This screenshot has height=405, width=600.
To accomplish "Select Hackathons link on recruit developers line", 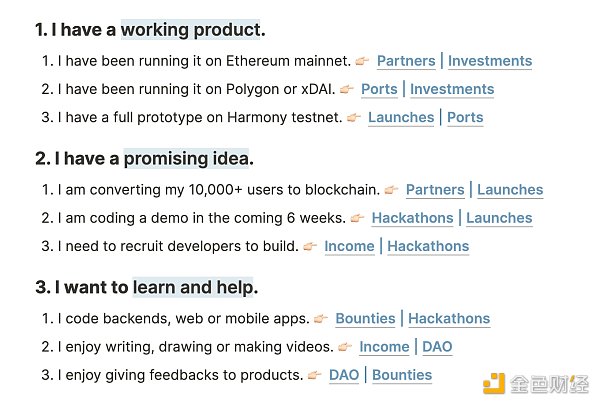I will [428, 246].
